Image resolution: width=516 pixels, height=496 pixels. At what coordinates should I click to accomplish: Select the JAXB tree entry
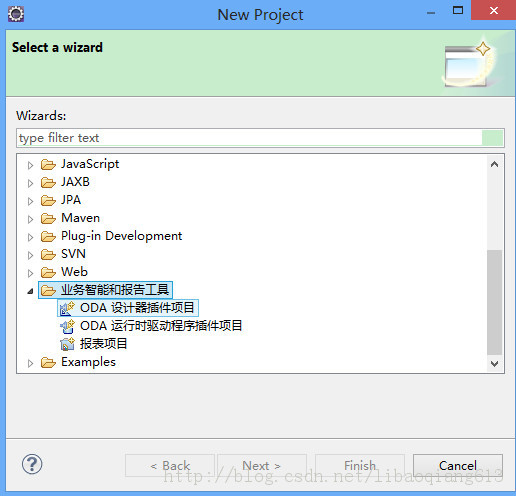(75, 182)
